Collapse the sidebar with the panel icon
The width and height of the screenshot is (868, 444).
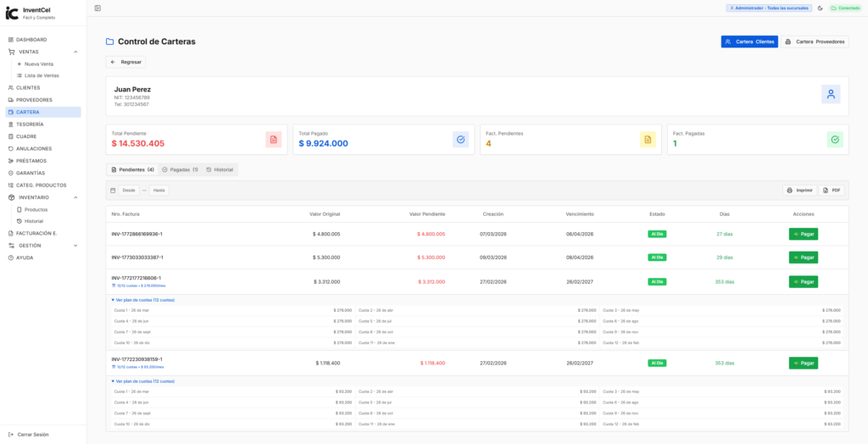[97, 8]
